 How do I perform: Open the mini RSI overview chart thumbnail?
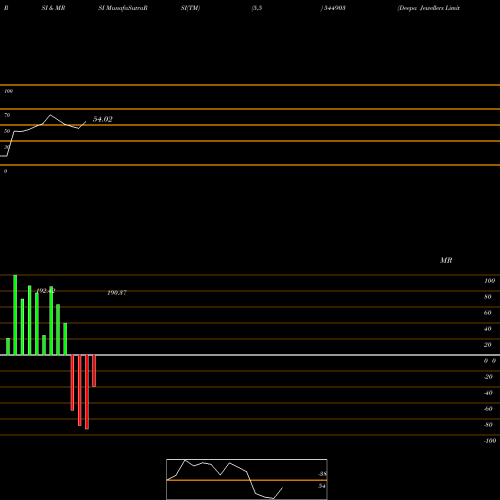point(247,479)
